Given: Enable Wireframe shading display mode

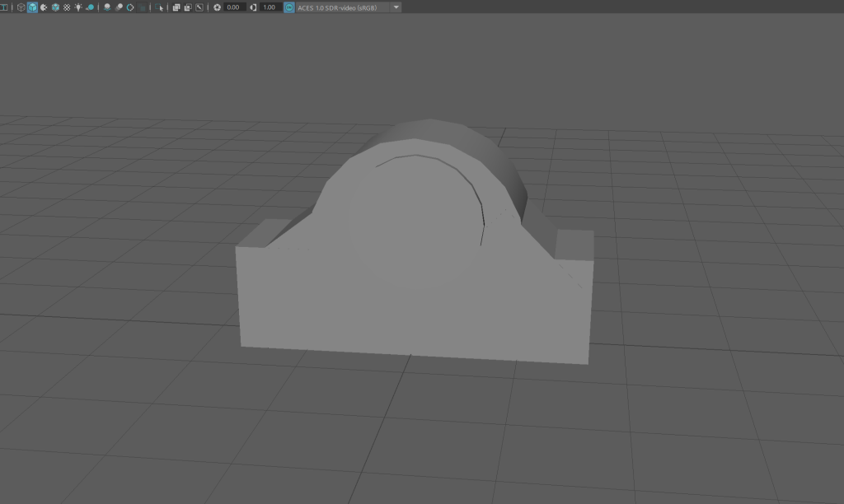Looking at the screenshot, I should (21, 7).
